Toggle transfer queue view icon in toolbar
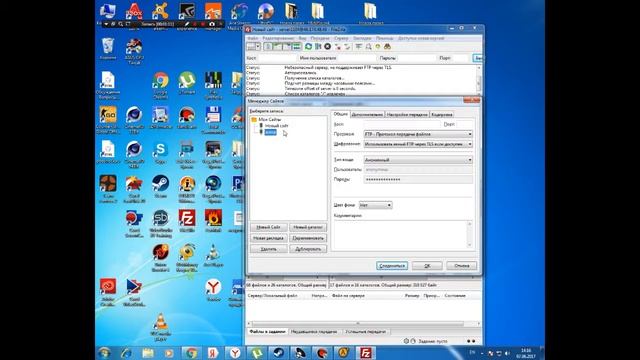640x360 pixels. click(297, 47)
